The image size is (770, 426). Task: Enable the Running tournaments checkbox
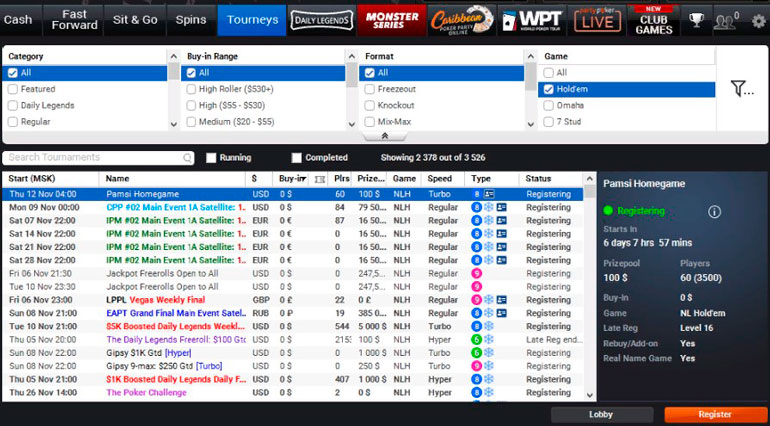click(x=211, y=158)
